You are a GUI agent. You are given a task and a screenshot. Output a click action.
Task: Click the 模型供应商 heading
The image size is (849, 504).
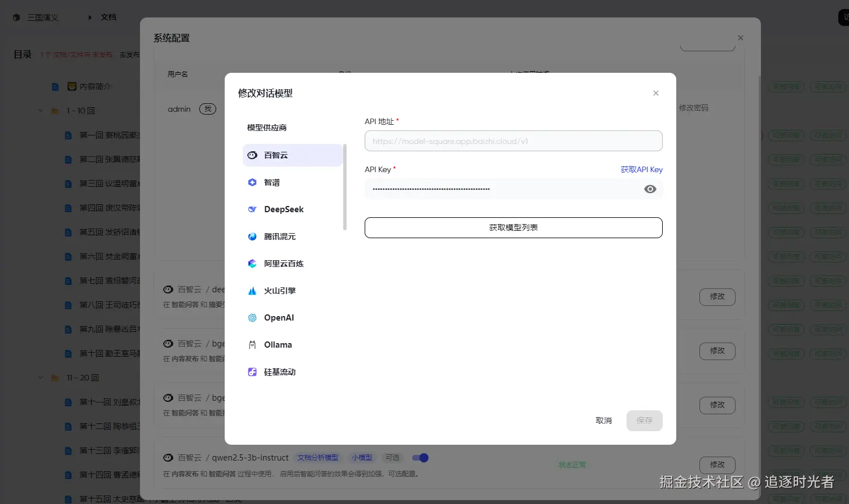(266, 128)
